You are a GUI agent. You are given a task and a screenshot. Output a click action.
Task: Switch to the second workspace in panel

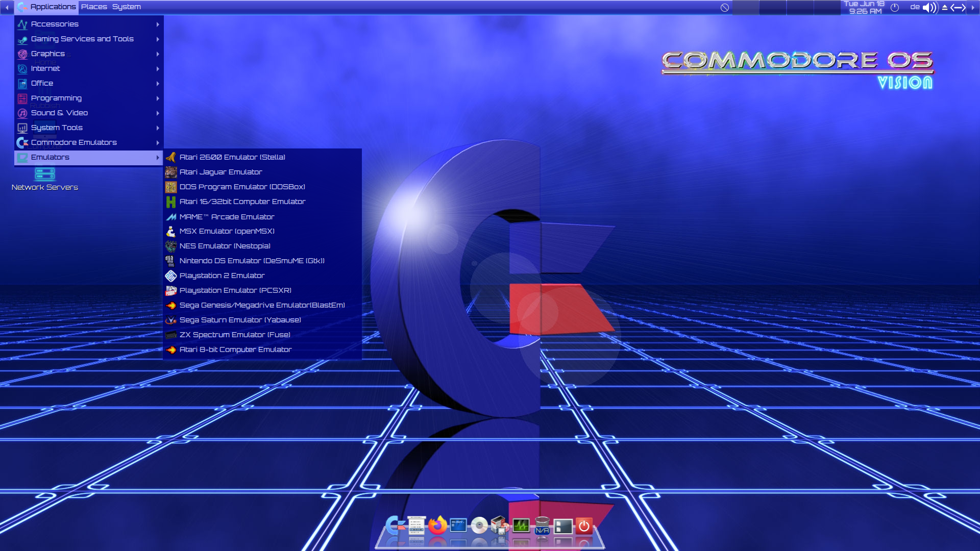pyautogui.click(x=772, y=7)
